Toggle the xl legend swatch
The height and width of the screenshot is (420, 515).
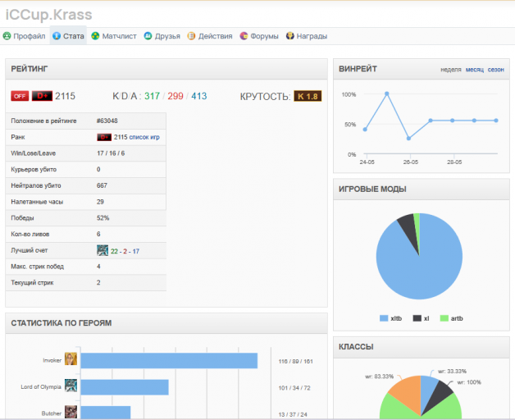click(417, 318)
